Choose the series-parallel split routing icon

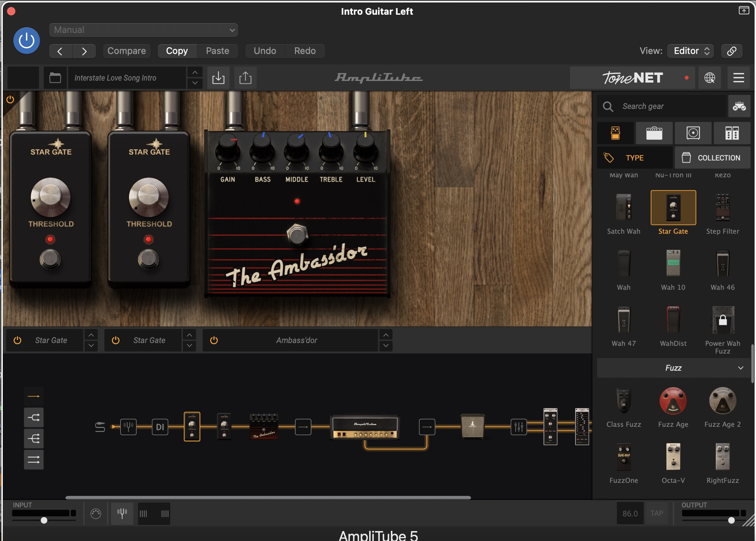pos(34,417)
